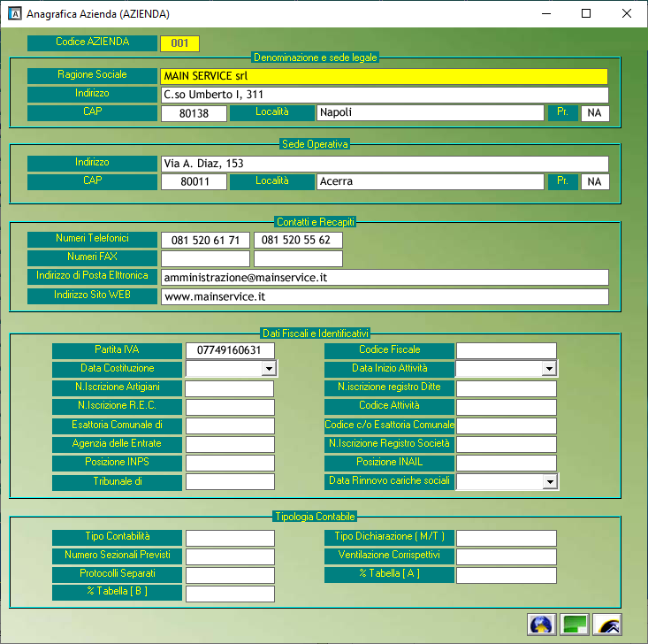The height and width of the screenshot is (644, 648).
Task: Click the Partita IVA field
Action: (x=230, y=350)
